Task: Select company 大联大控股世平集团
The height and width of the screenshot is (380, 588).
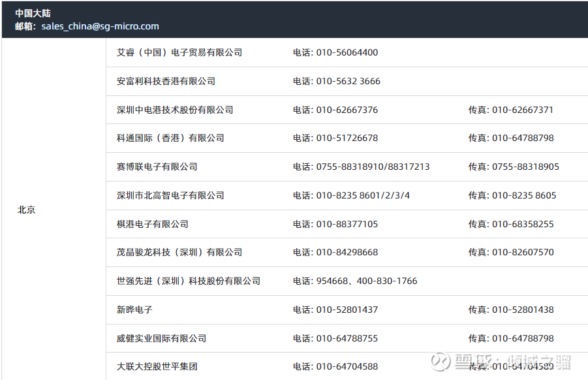Action: 157,366
